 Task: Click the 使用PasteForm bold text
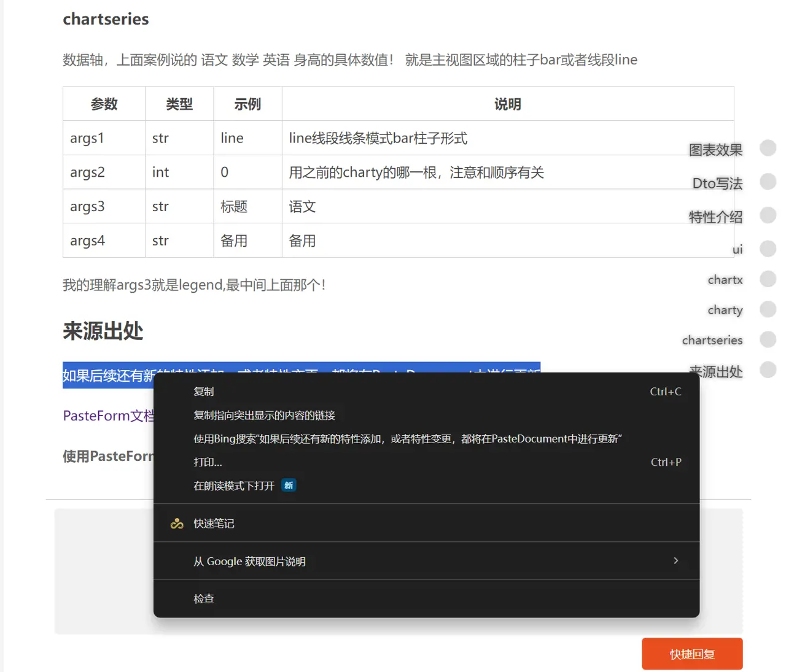pos(108,456)
